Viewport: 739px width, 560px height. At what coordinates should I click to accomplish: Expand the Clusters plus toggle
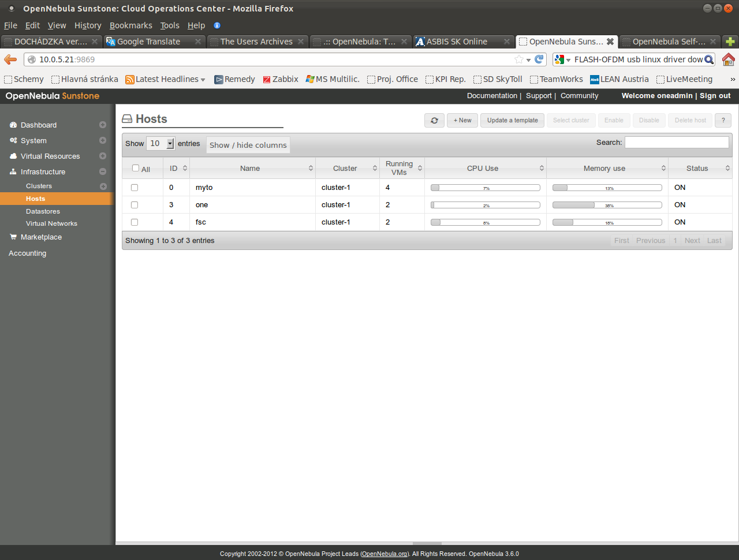(103, 186)
